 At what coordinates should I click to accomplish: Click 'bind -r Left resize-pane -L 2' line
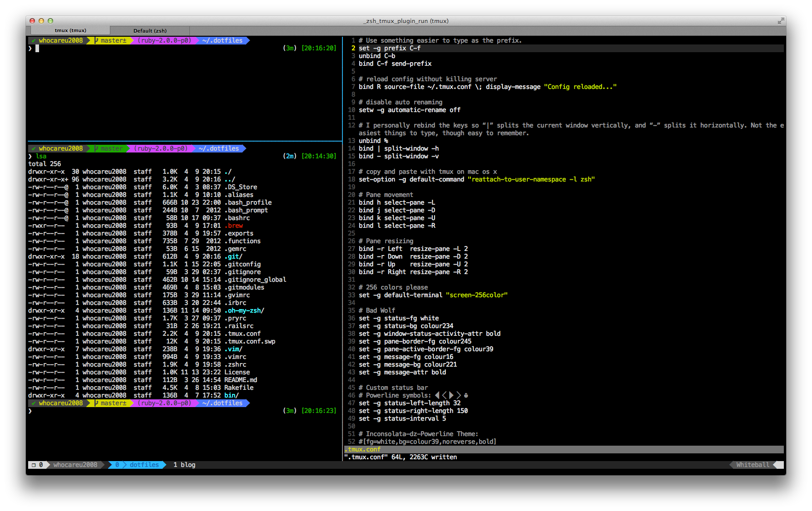coord(413,249)
